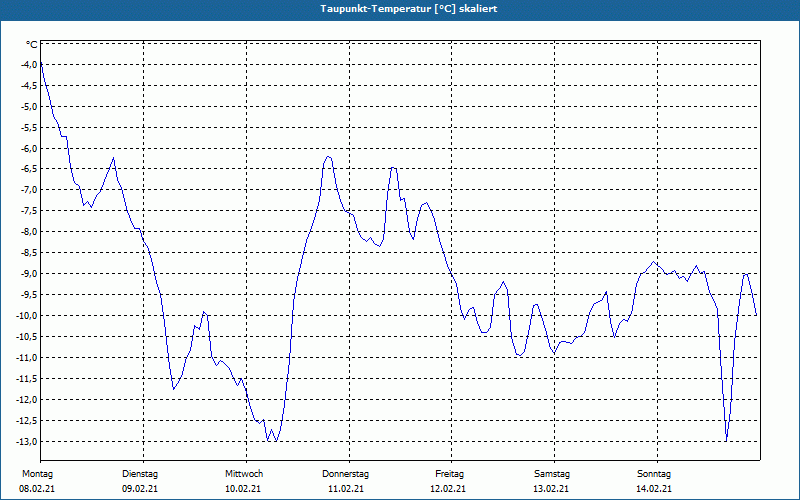
Task: Click the '-6,5' axis value
Action: click(29, 169)
